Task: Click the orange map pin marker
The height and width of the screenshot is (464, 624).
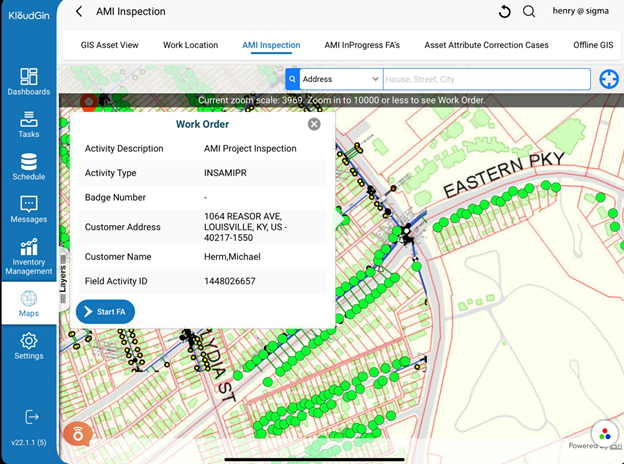Action: click(x=88, y=102)
